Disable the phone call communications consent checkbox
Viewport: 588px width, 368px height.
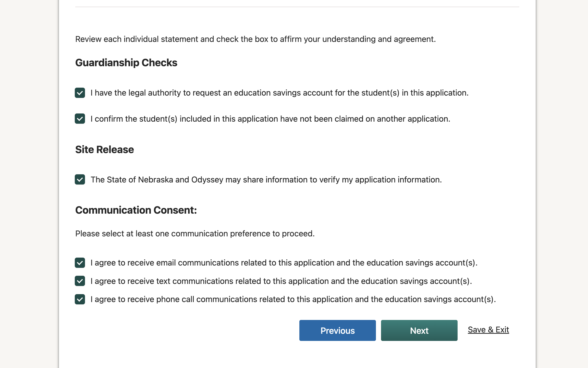pos(80,299)
